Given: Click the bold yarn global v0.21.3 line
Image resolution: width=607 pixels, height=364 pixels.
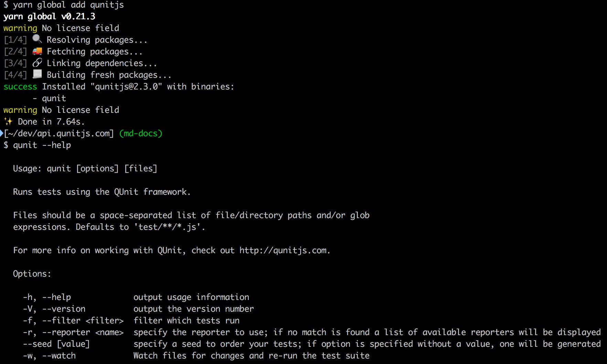Looking at the screenshot, I should tap(49, 16).
